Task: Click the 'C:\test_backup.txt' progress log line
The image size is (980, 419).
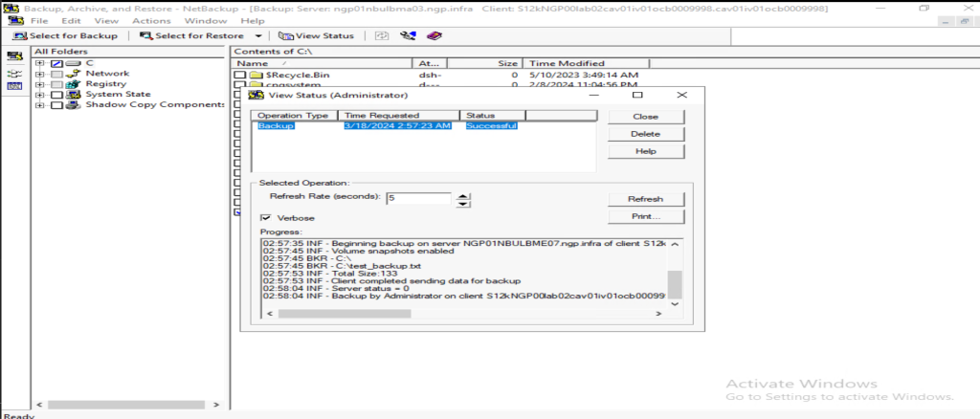Action: pos(342,266)
